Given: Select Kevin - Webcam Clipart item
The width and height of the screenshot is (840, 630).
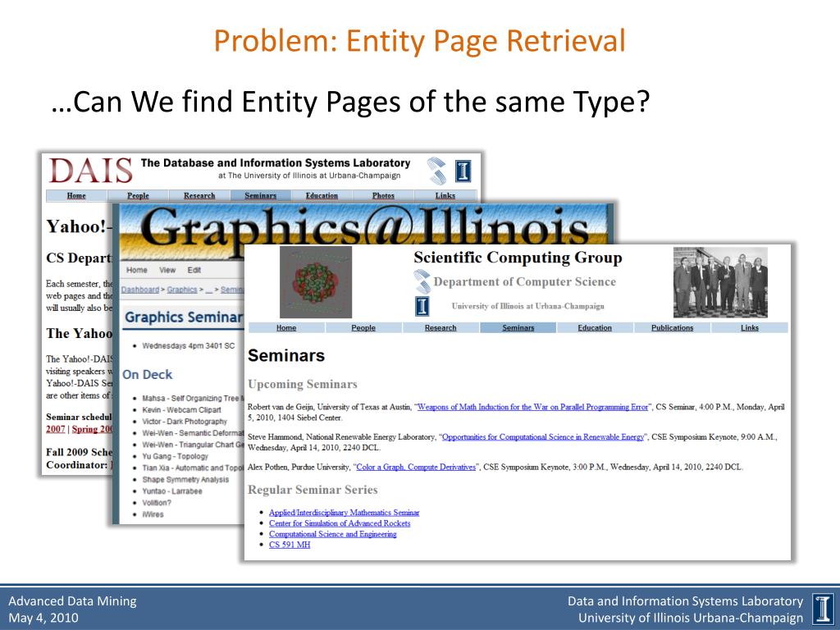Looking at the screenshot, I should coord(181,410).
